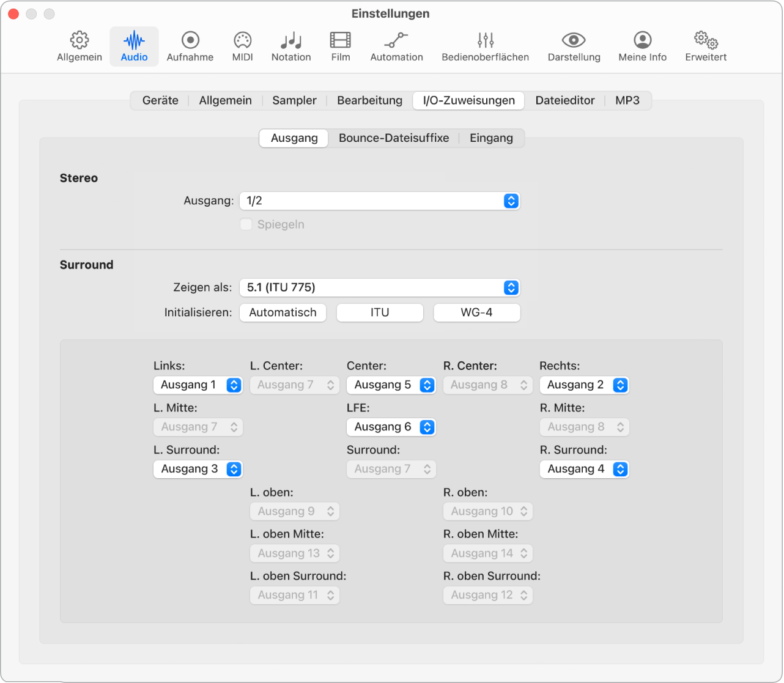Switch to the MP3 tab
The height and width of the screenshot is (683, 784).
(627, 100)
